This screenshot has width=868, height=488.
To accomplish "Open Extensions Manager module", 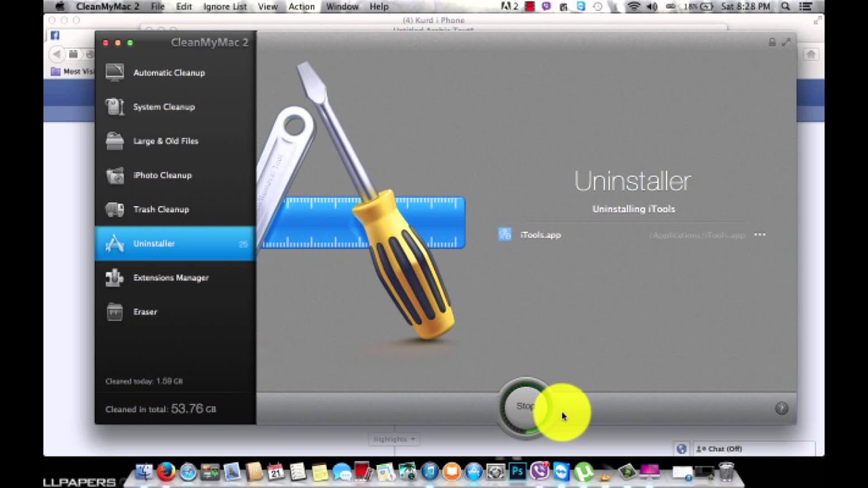I will click(x=175, y=277).
